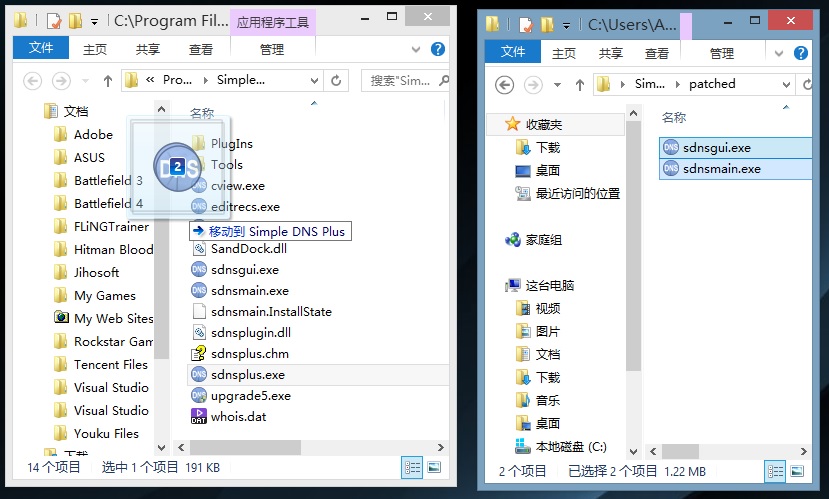This screenshot has width=829, height=499.
Task: Open 最近访问的位置 in patched window
Action: [567, 193]
